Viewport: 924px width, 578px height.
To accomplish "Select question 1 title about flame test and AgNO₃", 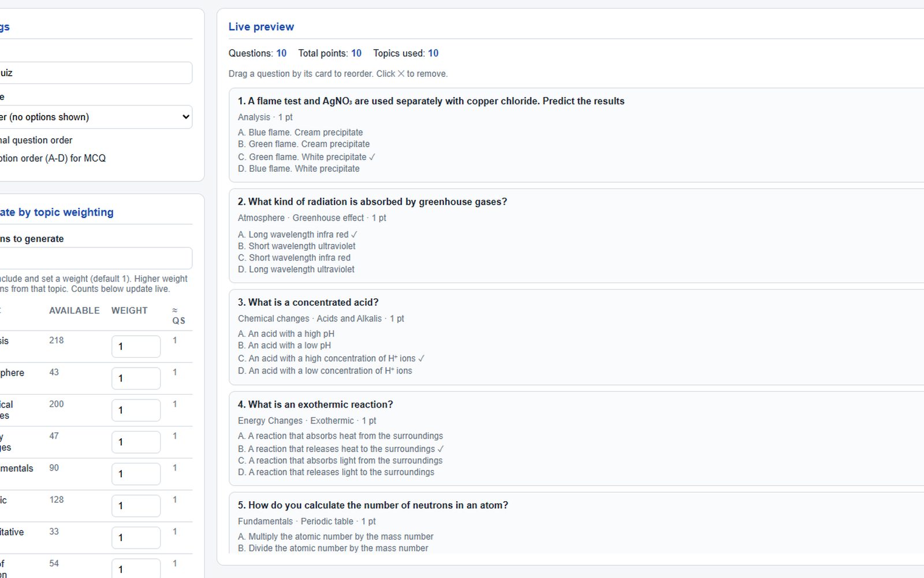I will [431, 101].
